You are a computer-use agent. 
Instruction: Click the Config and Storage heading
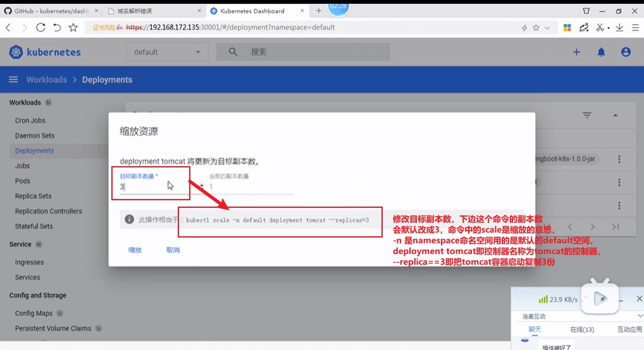coord(38,296)
